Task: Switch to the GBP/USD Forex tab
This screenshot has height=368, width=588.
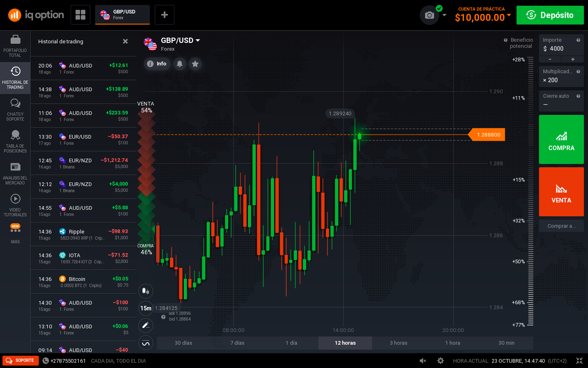Action: [x=122, y=15]
